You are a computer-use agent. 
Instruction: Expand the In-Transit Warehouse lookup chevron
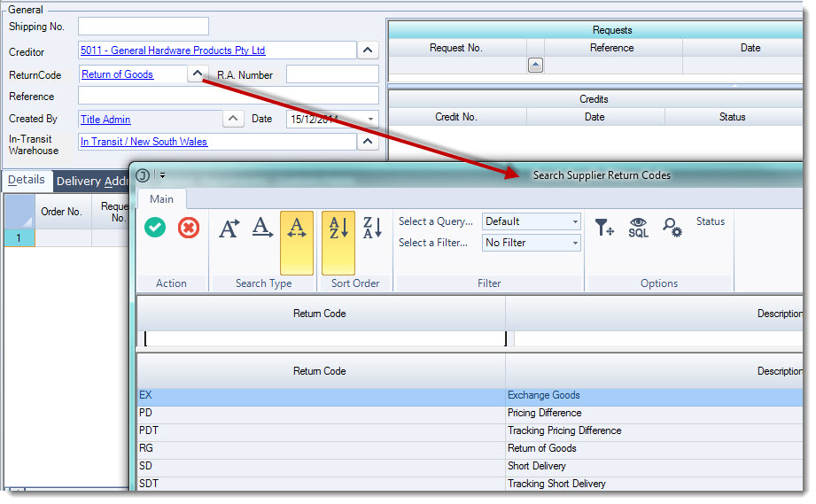[x=368, y=142]
